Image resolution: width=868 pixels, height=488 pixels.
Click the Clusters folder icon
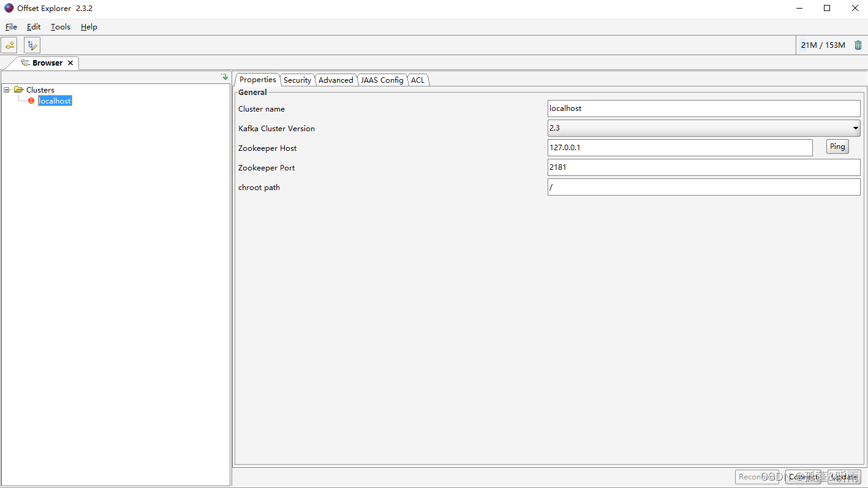pos(18,90)
